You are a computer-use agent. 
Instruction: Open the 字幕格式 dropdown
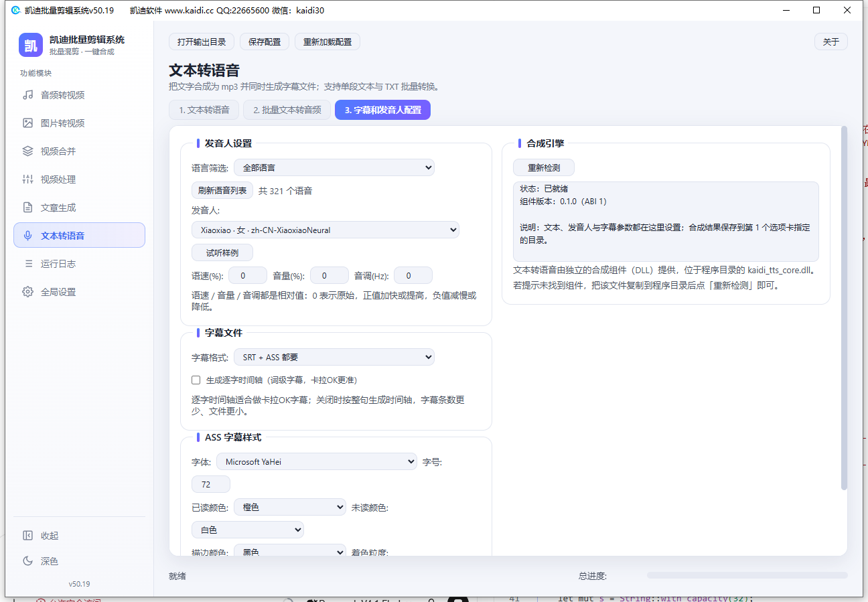pyautogui.click(x=334, y=358)
